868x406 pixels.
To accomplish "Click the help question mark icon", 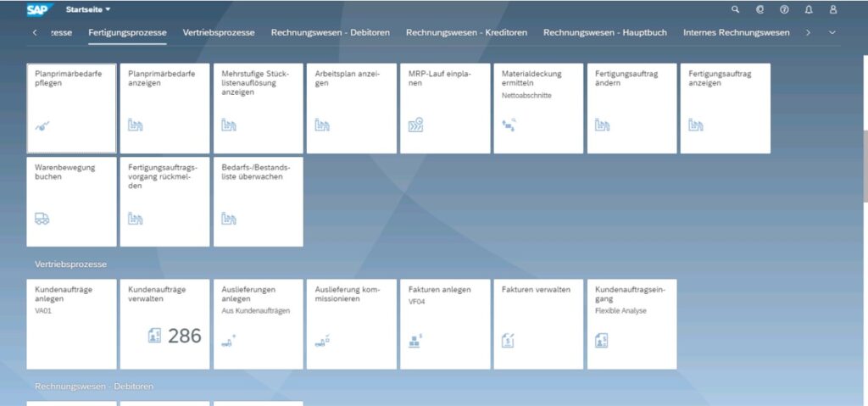I will coord(784,9).
